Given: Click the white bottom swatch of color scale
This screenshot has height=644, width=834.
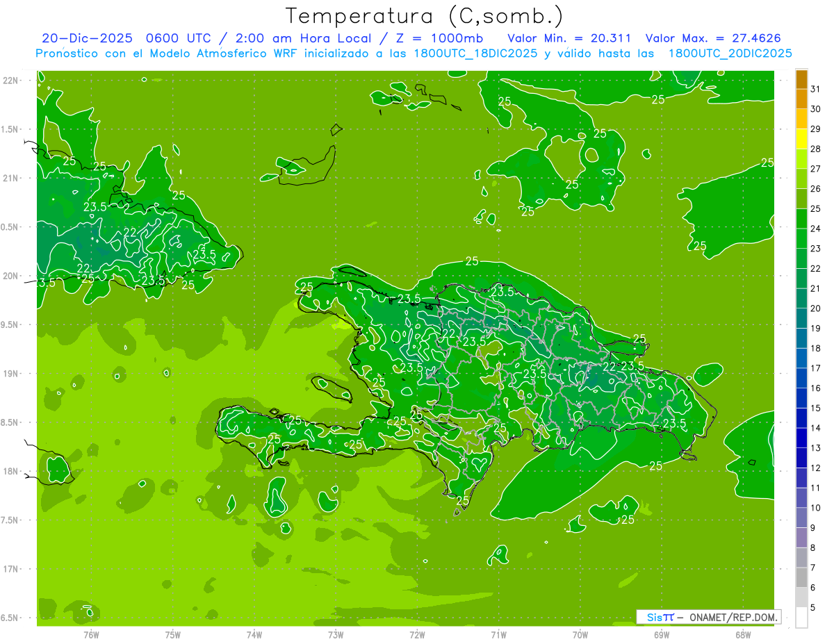Looking at the screenshot, I should pyautogui.click(x=801, y=618).
